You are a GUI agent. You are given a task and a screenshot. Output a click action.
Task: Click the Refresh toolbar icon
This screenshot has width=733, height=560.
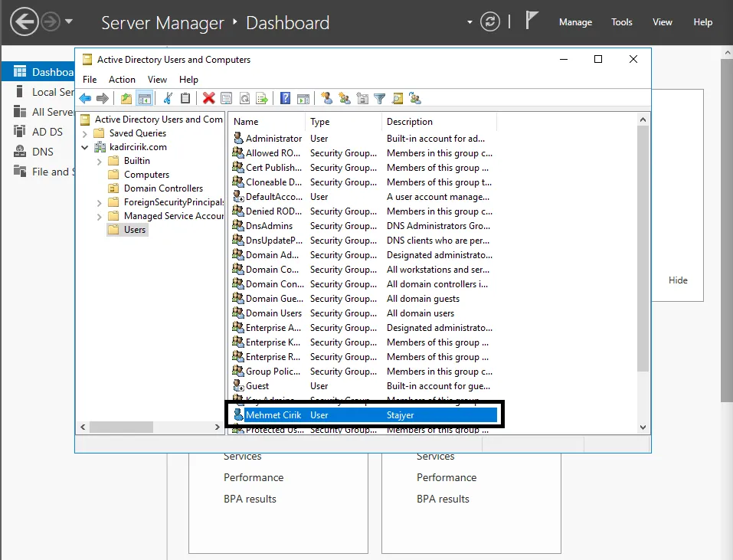coord(244,99)
